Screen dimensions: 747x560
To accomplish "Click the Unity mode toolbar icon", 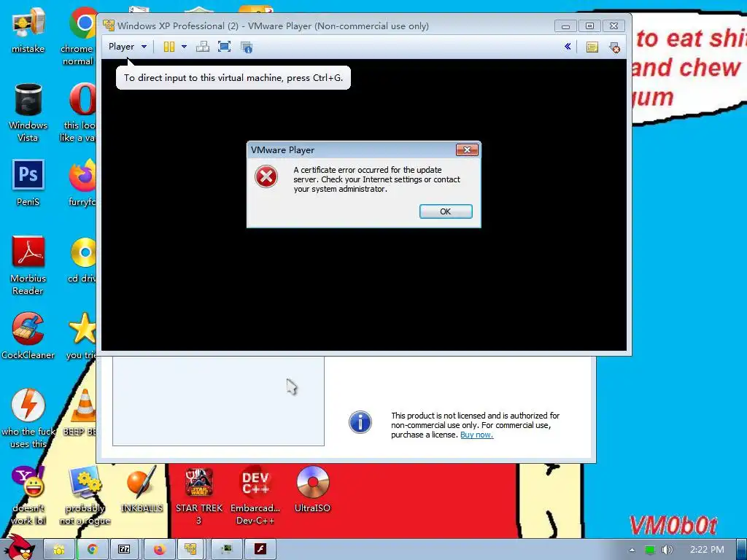I will point(247,47).
